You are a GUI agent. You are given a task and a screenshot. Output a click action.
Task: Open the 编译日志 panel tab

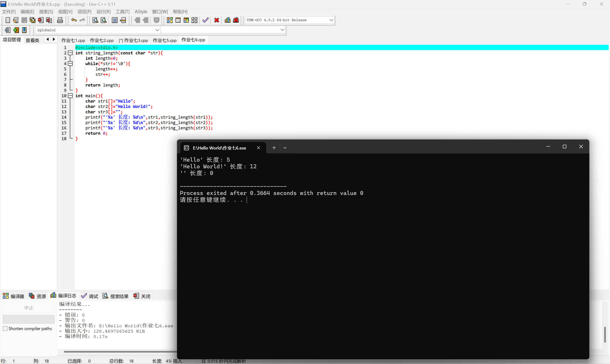pos(64,296)
